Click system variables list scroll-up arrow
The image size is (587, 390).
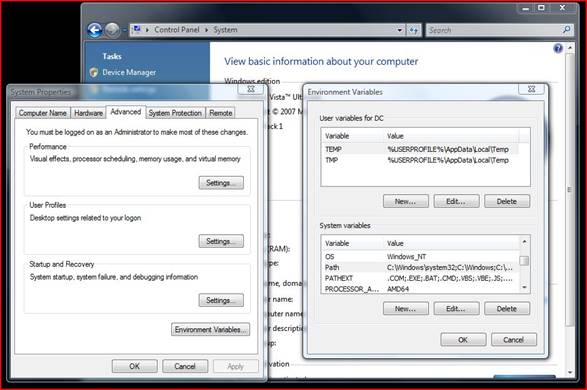[x=524, y=241]
